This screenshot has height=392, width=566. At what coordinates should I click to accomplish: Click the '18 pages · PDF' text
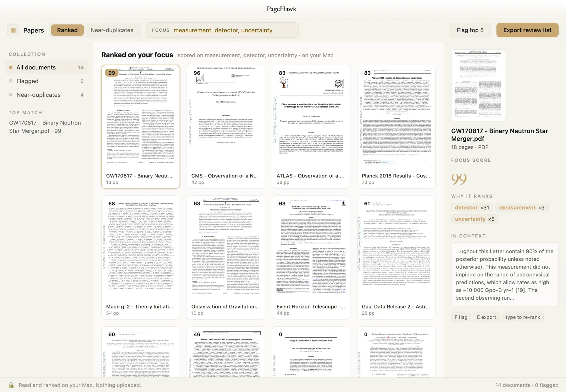click(469, 147)
